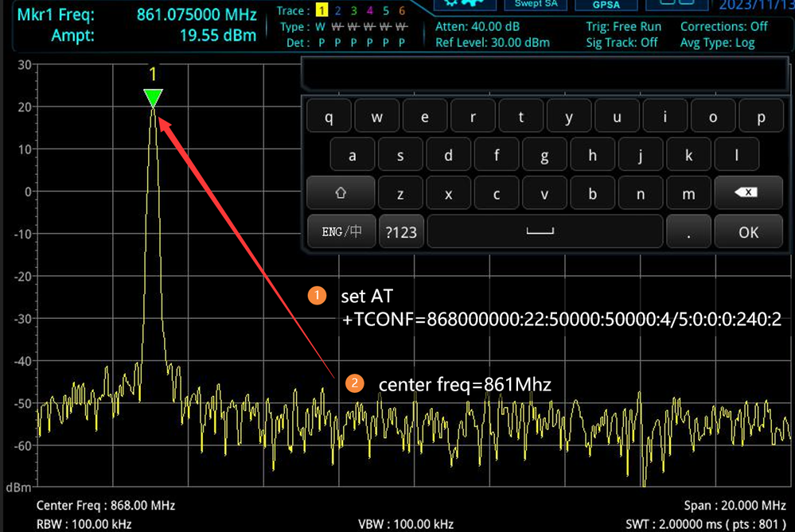Click the Atten: 40.00 dB setting
The image size is (795, 532).
(x=477, y=26)
